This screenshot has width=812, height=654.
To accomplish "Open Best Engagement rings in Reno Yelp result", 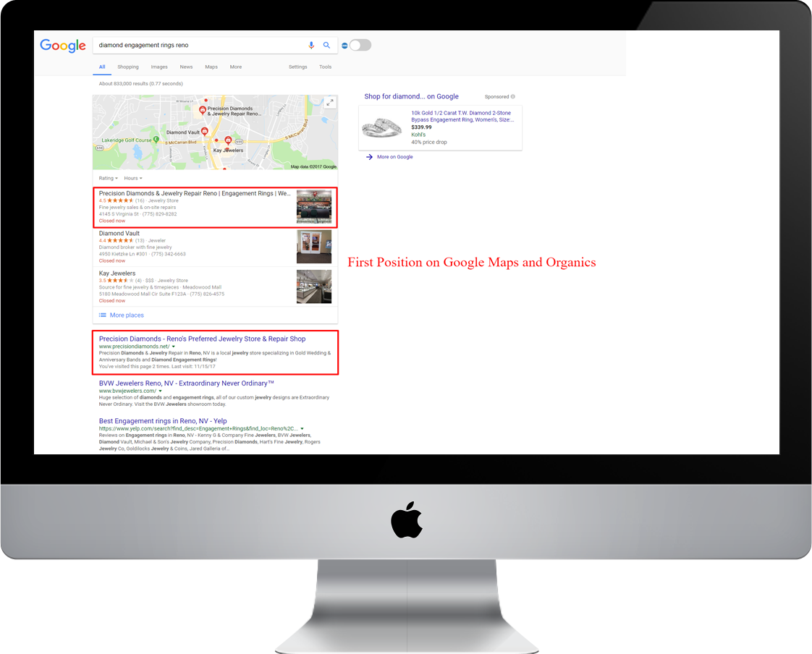I will [163, 421].
